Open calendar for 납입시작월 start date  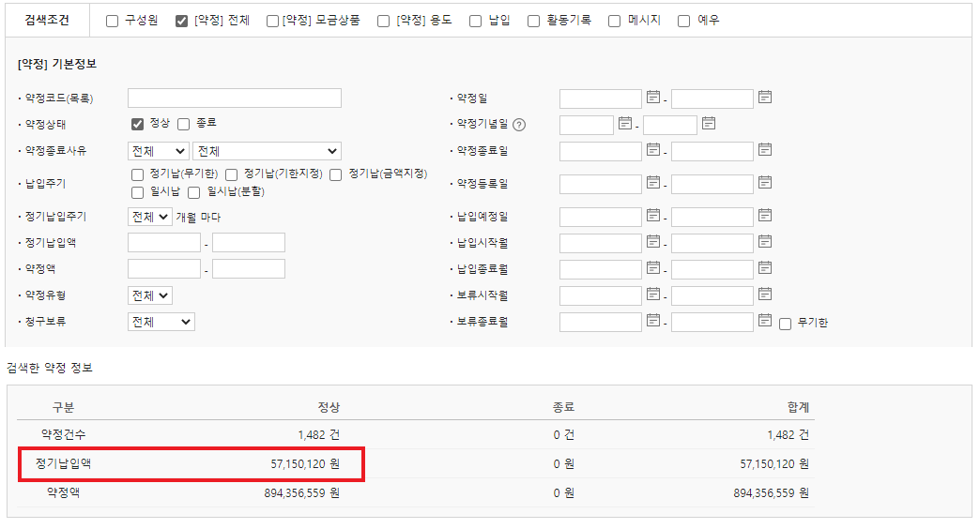[x=653, y=241]
